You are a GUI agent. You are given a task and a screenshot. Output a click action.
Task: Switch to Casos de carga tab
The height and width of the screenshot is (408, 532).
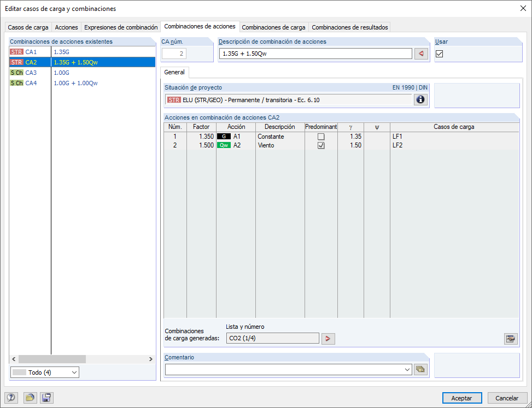click(28, 27)
